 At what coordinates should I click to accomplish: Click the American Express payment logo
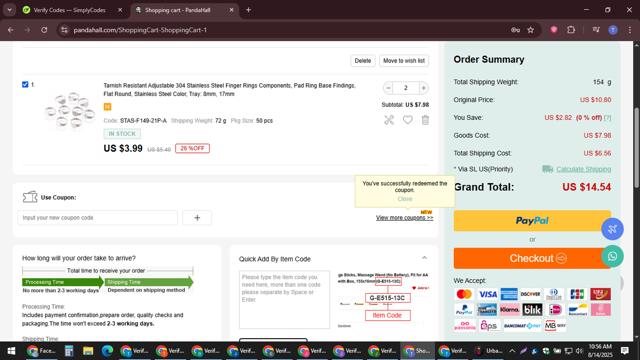[x=509, y=294]
